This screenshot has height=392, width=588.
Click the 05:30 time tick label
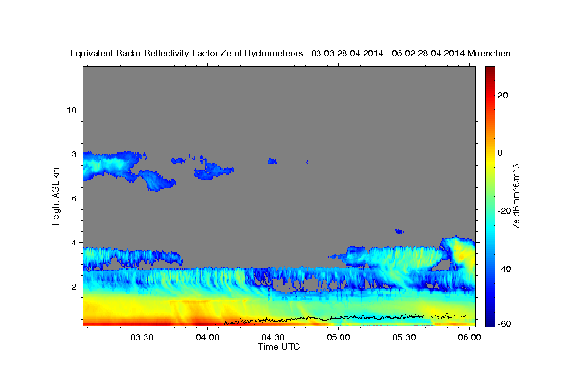click(404, 337)
